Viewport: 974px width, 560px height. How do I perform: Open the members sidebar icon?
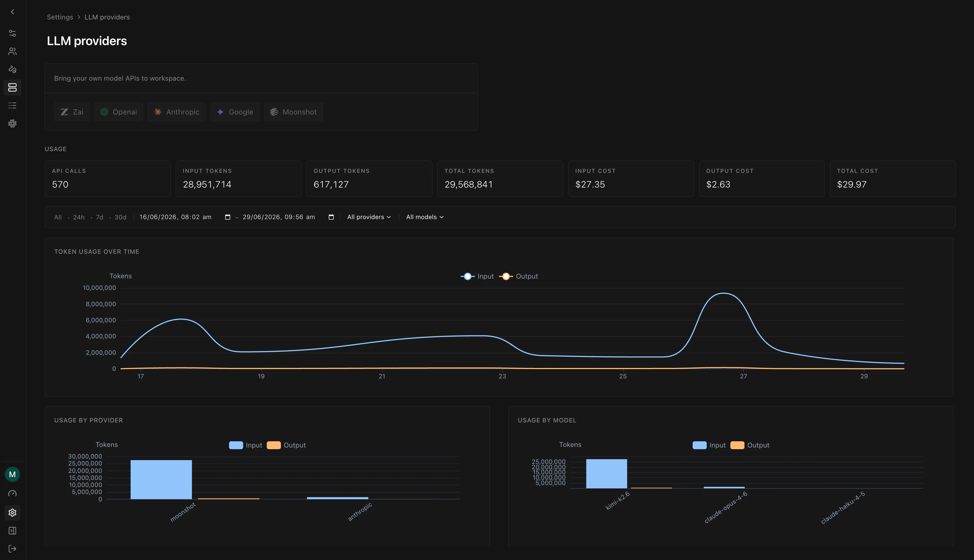(x=12, y=51)
